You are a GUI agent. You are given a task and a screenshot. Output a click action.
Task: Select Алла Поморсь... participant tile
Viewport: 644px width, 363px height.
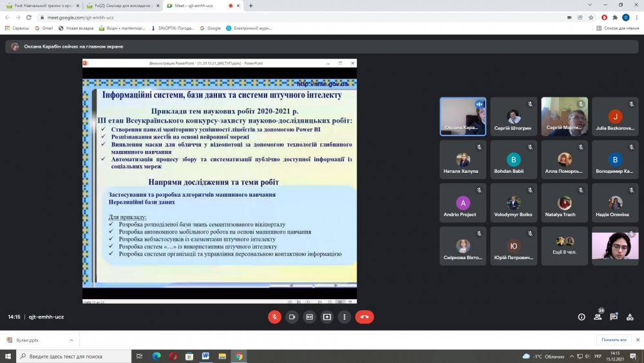point(564,159)
